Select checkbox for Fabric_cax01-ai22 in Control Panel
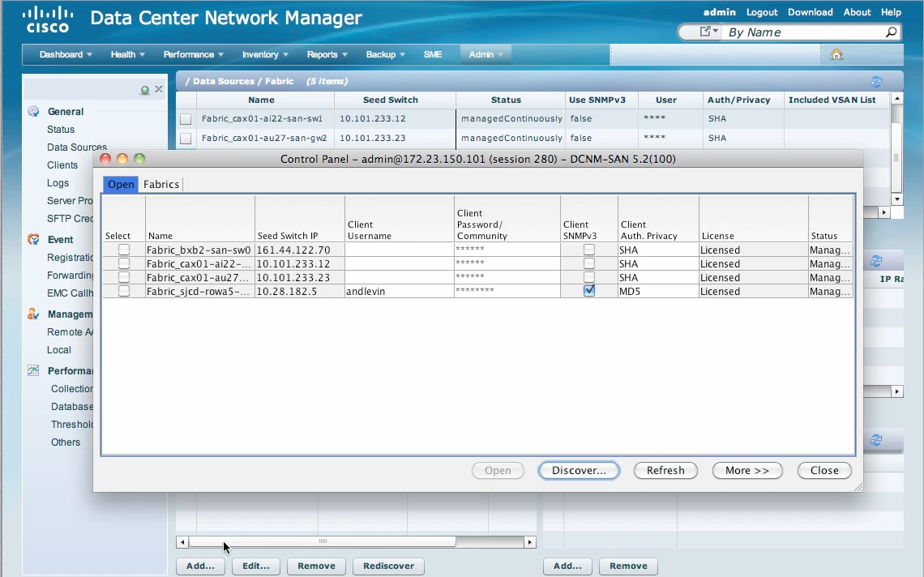924x577 pixels. (x=124, y=263)
